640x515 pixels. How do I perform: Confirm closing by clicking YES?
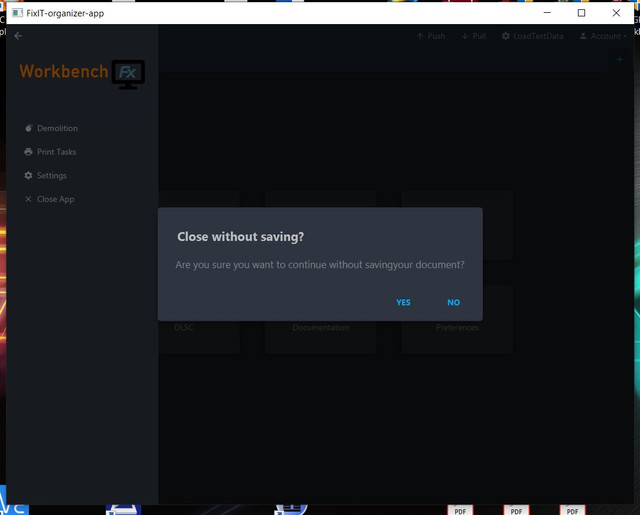pos(403,302)
